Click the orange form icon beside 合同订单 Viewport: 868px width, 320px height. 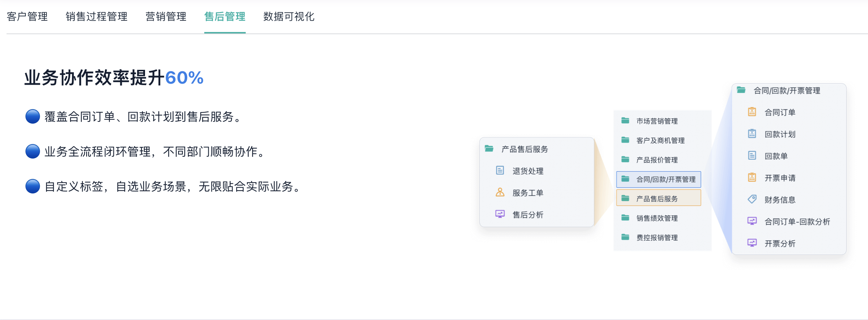(752, 112)
